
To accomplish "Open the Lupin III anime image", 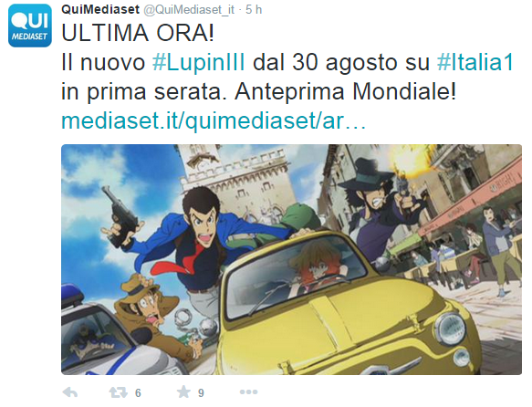I will click(291, 259).
